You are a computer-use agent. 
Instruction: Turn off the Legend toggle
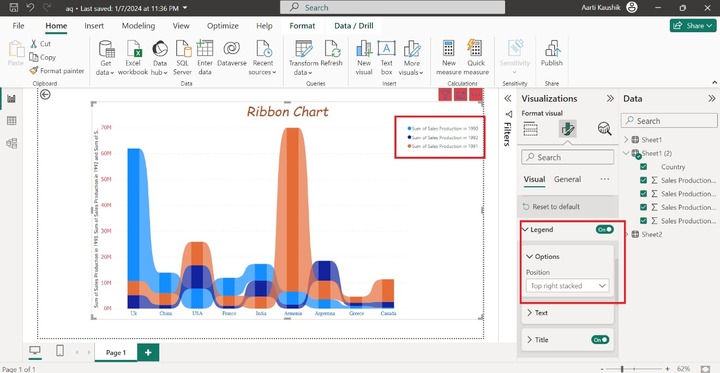(x=605, y=229)
